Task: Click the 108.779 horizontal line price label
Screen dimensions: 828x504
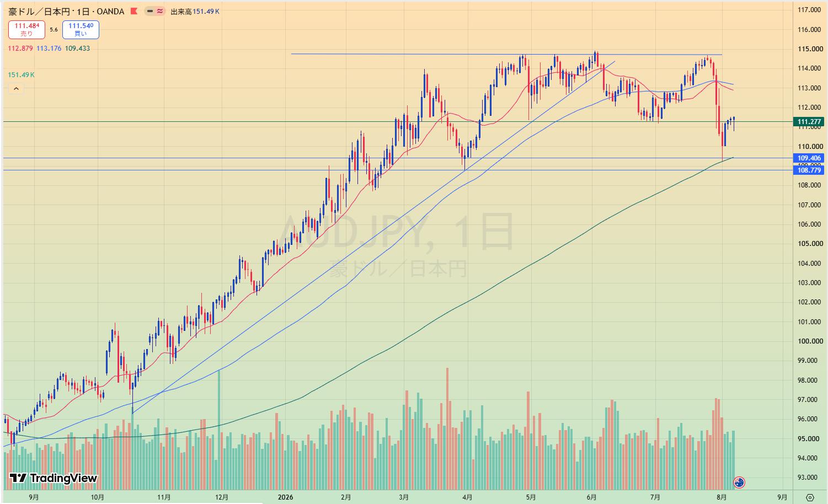Action: (x=809, y=170)
